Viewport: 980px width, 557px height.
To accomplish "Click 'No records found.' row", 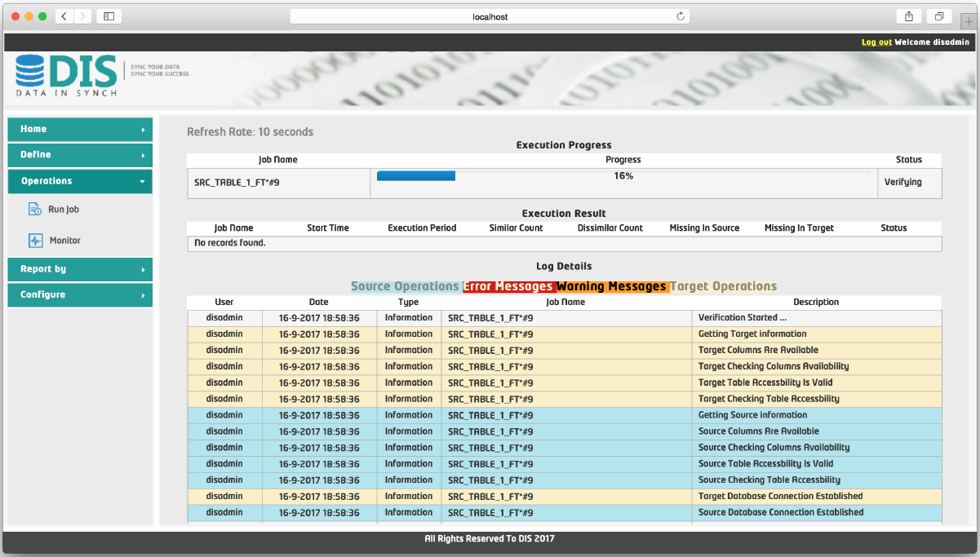I will [x=565, y=243].
